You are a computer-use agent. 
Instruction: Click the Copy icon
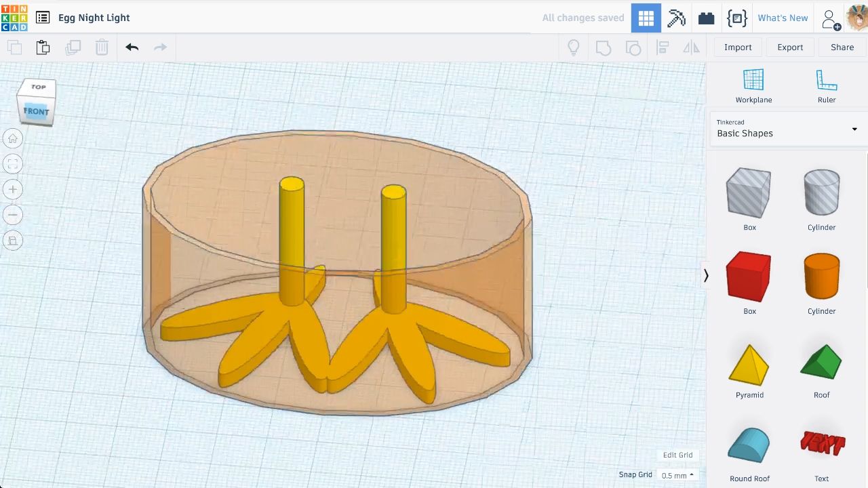click(x=14, y=47)
